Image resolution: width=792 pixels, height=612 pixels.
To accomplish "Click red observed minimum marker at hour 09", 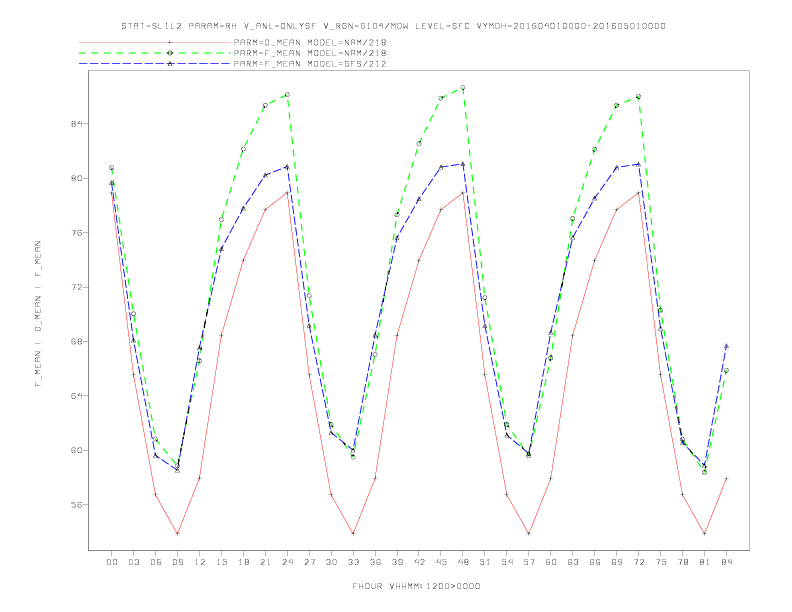I will pyautogui.click(x=177, y=533).
